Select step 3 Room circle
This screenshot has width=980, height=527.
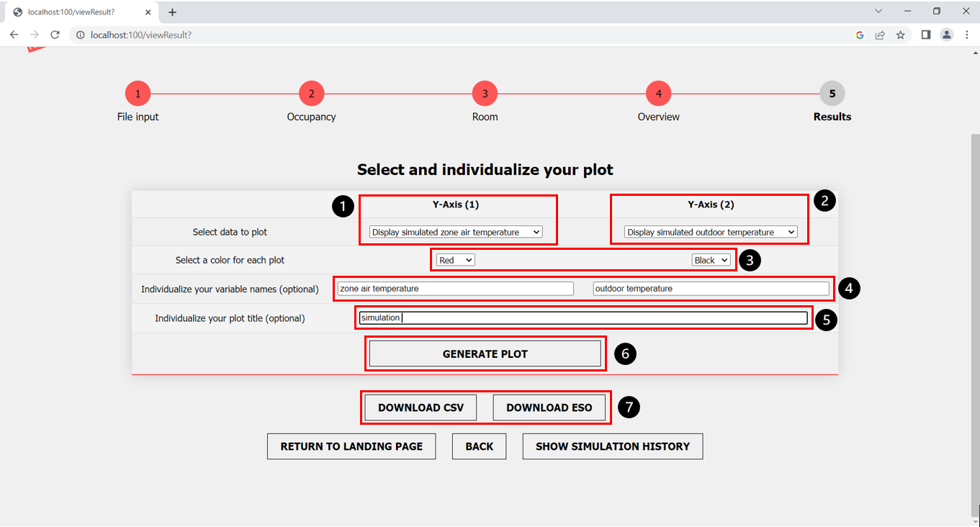click(x=485, y=94)
